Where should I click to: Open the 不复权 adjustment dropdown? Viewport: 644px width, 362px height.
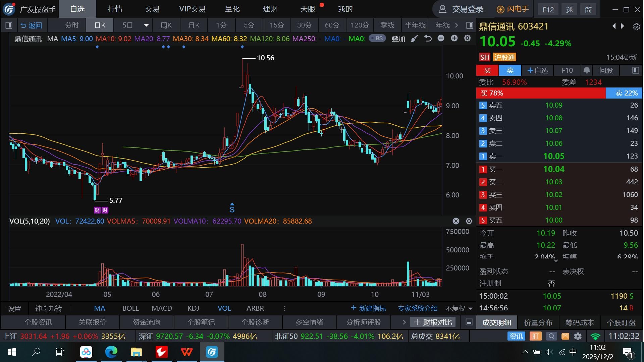(x=459, y=308)
